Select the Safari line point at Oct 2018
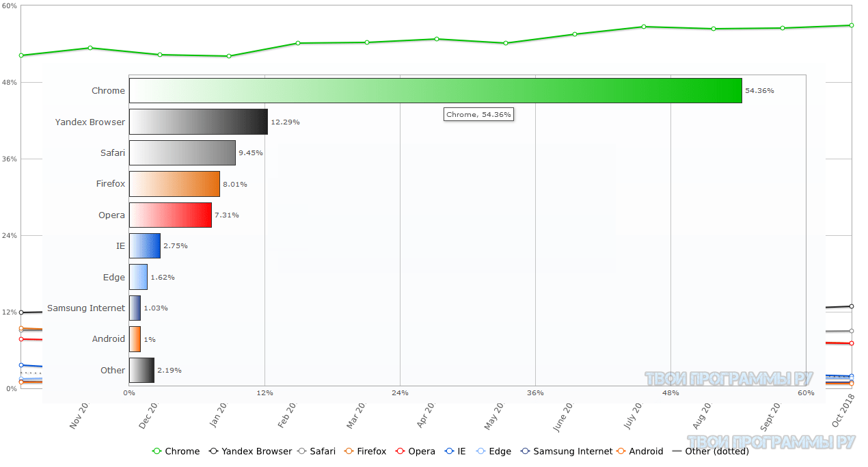 point(851,331)
